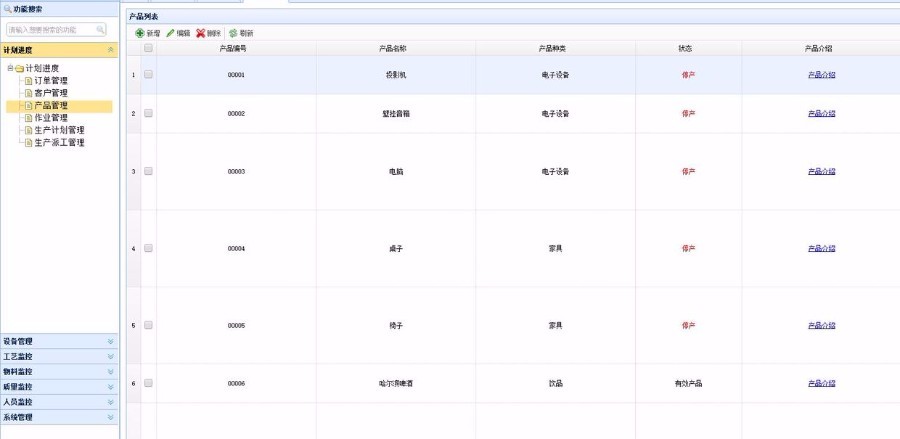Viewport: 900px width, 439px height.
Task: Collapse the 计划进度 tree node toggle
Action: point(10,68)
